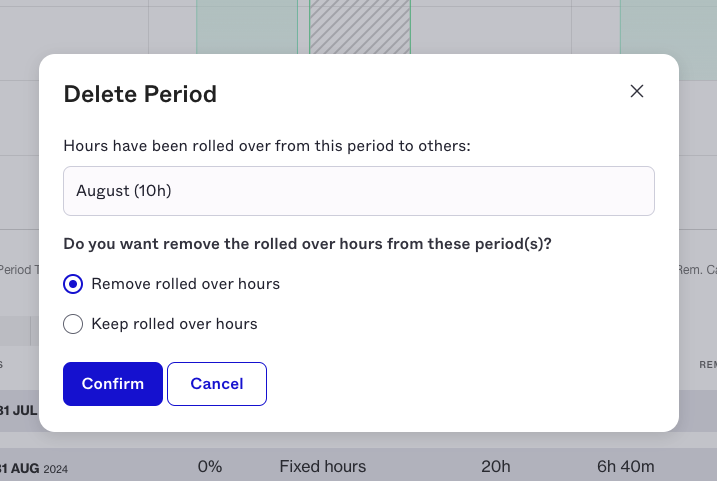Click the 20h value in the bottom row
Viewport: 717px width, 481px height.
click(x=496, y=466)
